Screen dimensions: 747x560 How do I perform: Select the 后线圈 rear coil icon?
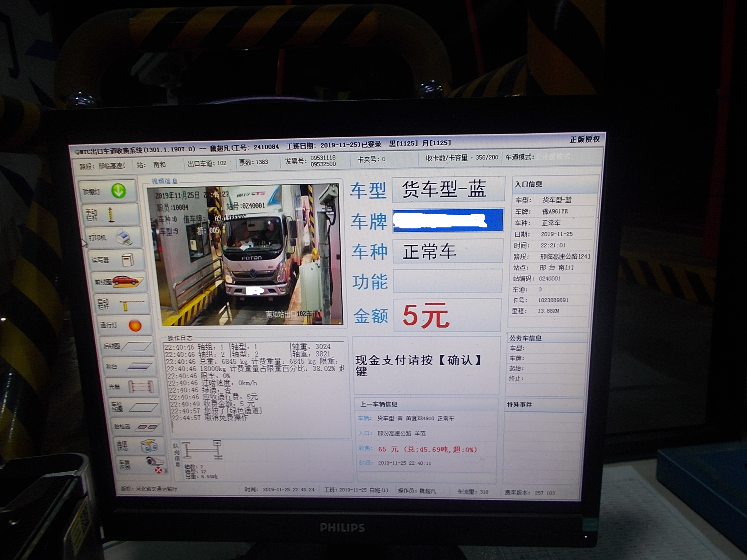pyautogui.click(x=136, y=346)
